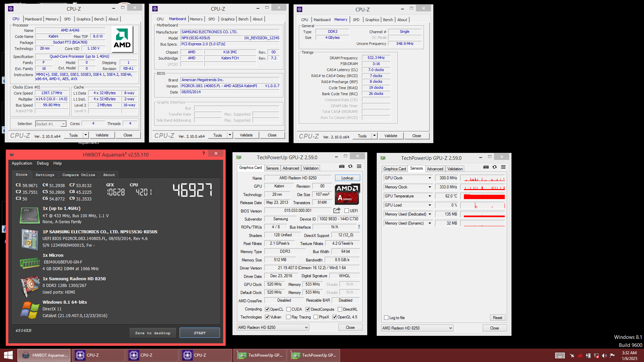
Task: Click Close button in left GPU-Z window
Action: tap(350, 327)
